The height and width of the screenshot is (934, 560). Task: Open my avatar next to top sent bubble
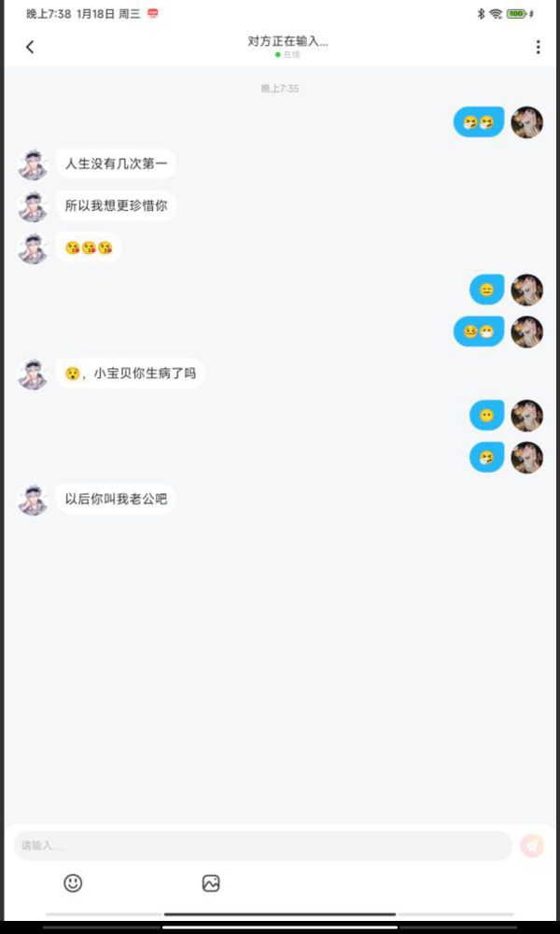point(526,122)
